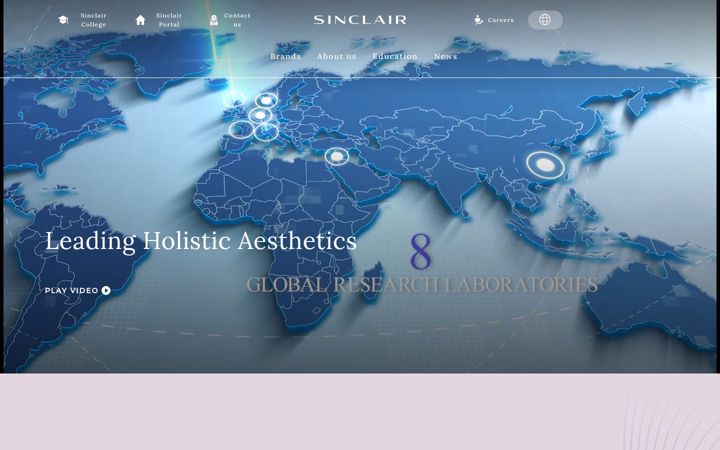
Task: Click the graduation cap icon for Sinclair College
Action: (63, 20)
